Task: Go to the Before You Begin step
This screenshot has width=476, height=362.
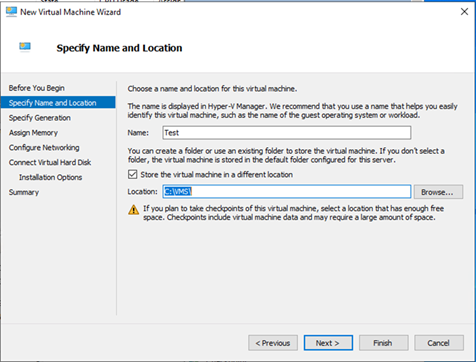Action: coord(37,88)
